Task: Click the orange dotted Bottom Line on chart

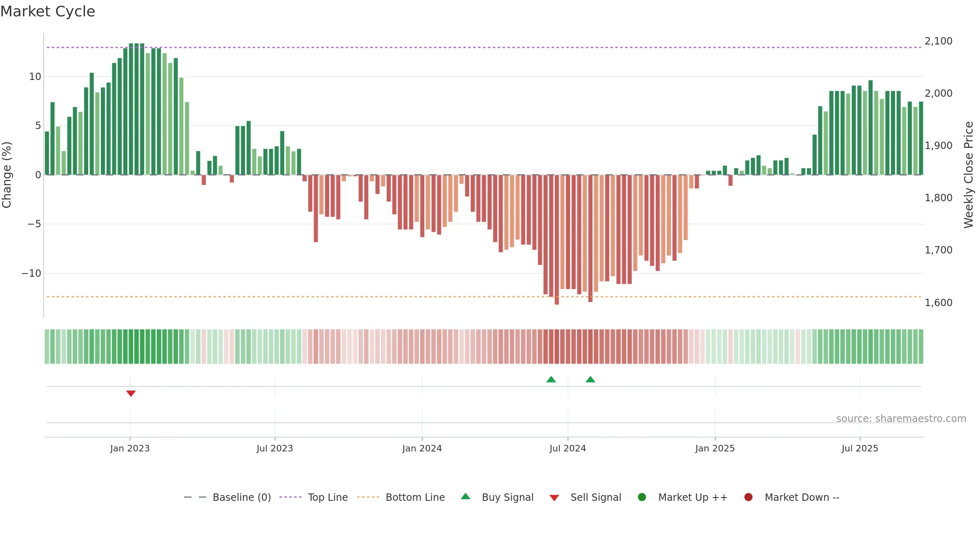Action: click(x=484, y=297)
